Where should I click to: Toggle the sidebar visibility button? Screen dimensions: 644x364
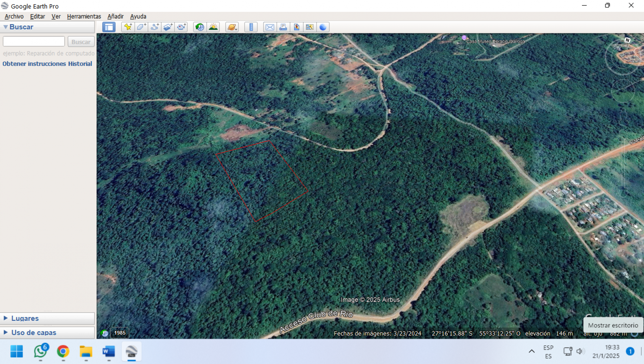coord(109,27)
